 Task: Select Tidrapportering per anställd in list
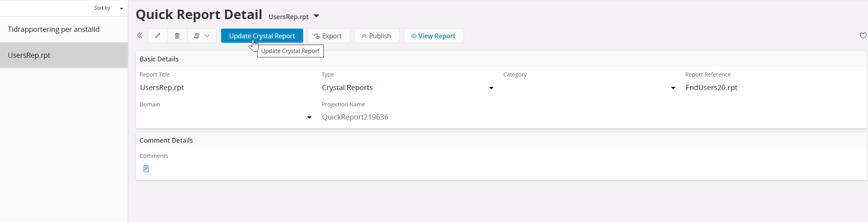pos(54,29)
